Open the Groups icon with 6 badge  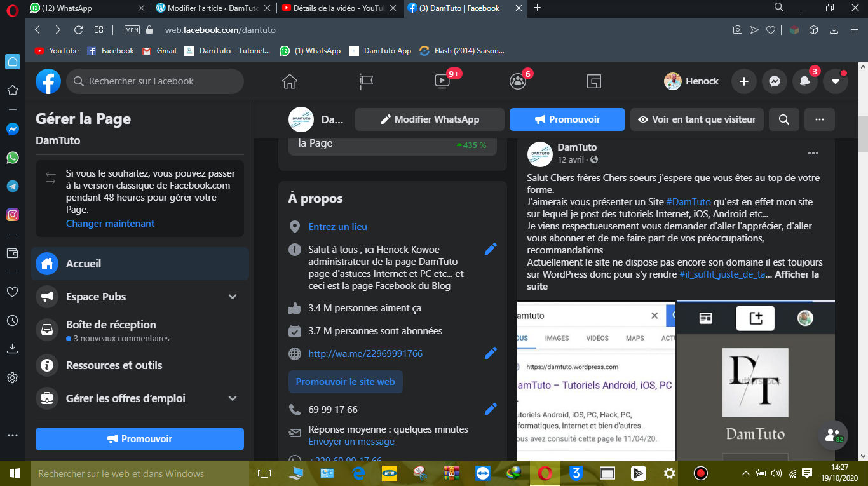tap(518, 81)
